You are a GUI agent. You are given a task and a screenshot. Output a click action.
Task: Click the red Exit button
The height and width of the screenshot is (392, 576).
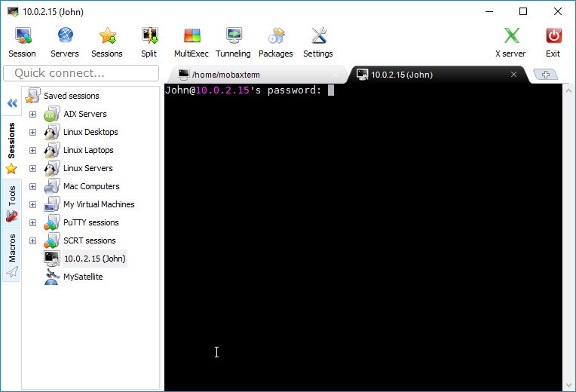(553, 41)
